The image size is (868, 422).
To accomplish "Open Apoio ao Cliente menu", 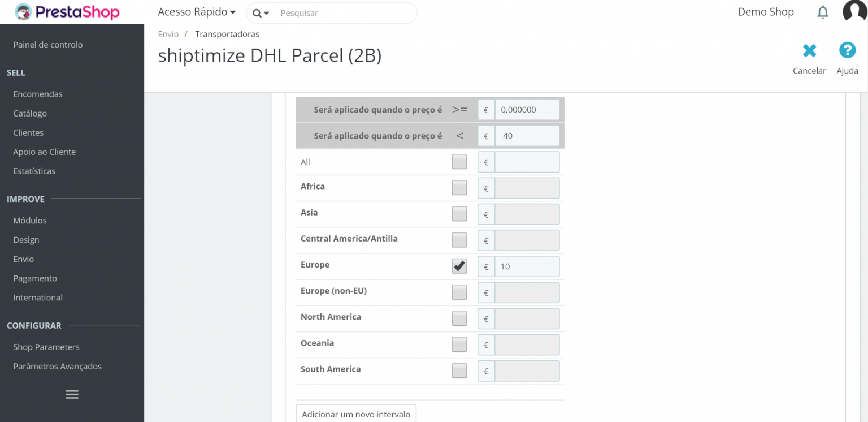I will [x=45, y=152].
